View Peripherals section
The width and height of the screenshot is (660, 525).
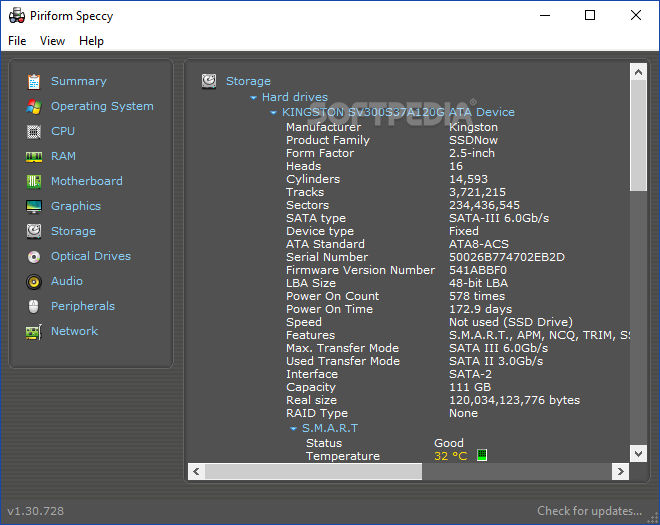(x=83, y=306)
